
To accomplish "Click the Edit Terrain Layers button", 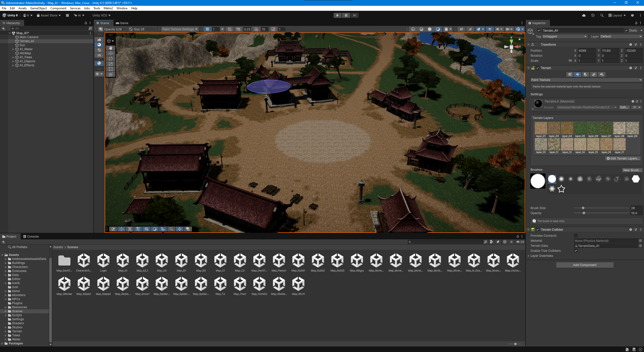I will pos(623,158).
